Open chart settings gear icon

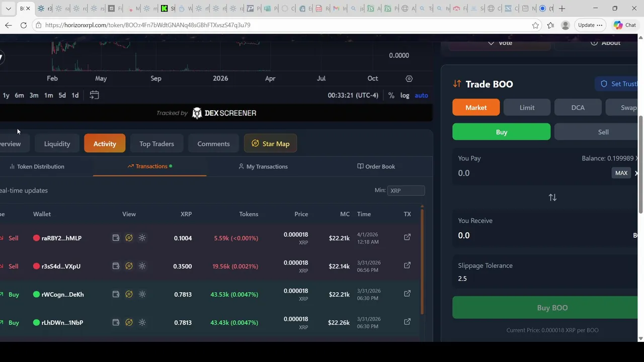pos(409,78)
